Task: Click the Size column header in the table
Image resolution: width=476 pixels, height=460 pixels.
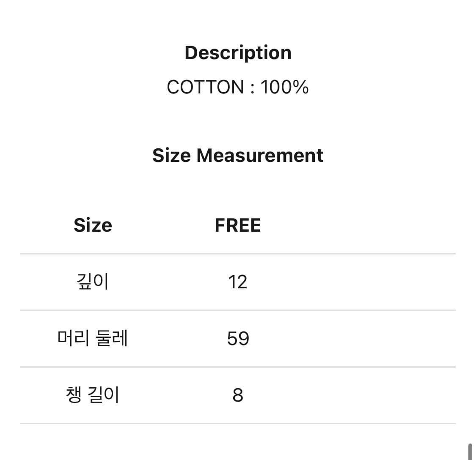Action: (x=93, y=225)
